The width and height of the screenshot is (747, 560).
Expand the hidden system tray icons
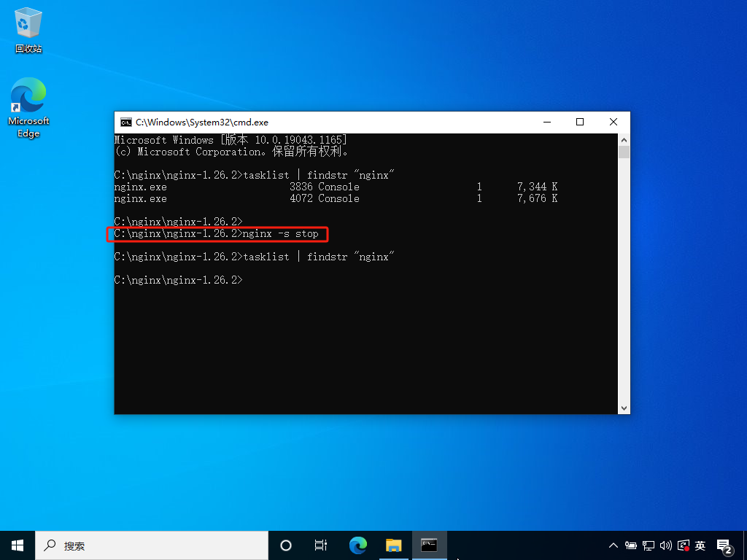(613, 545)
